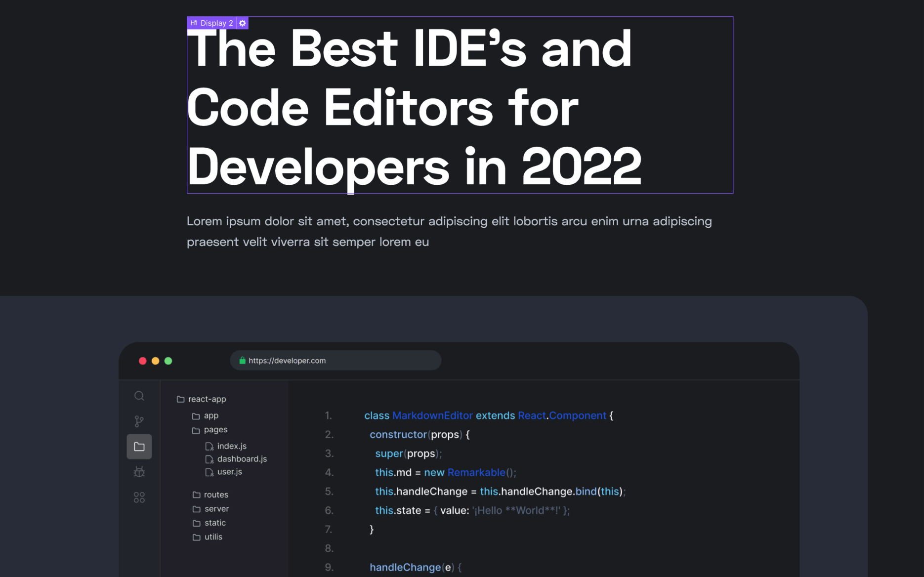Click the MarkdownEditor class name in the code
Screen dimensions: 924x577
[x=432, y=415]
